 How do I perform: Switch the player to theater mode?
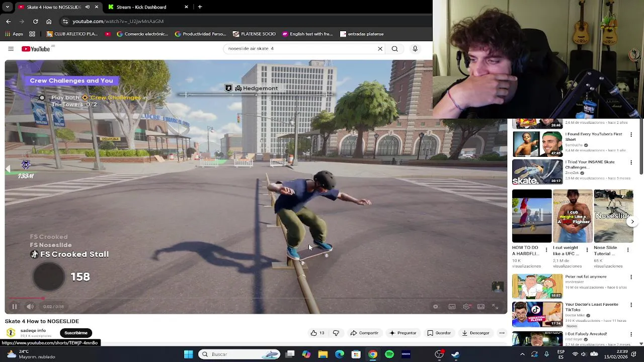tap(481, 306)
